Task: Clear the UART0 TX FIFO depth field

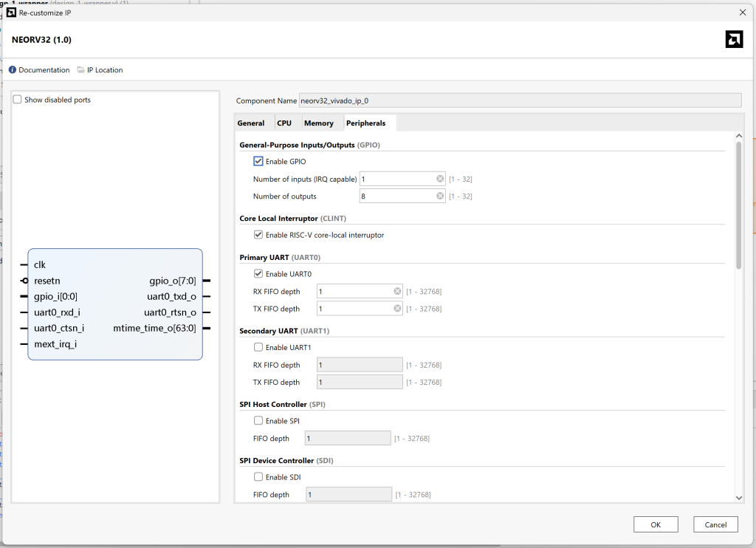Action: click(x=396, y=308)
